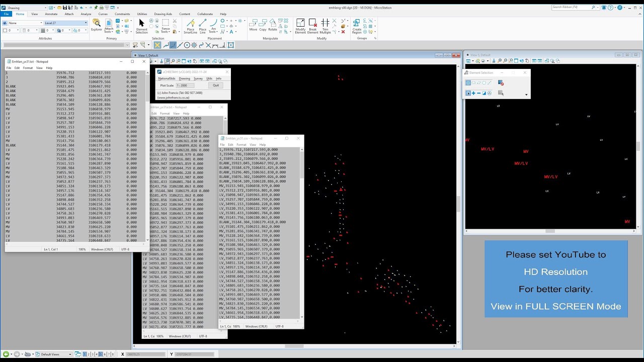
Task: Toggle view 8 button in status bar
Action: 113,354
